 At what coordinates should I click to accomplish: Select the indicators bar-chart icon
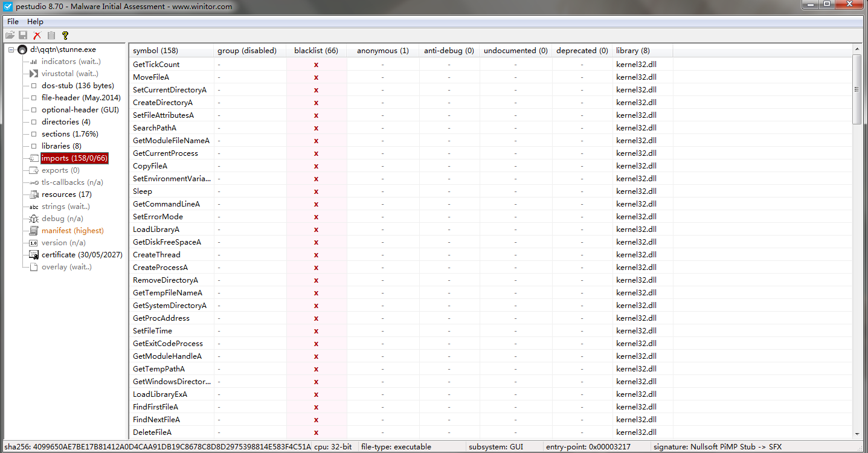pyautogui.click(x=34, y=62)
